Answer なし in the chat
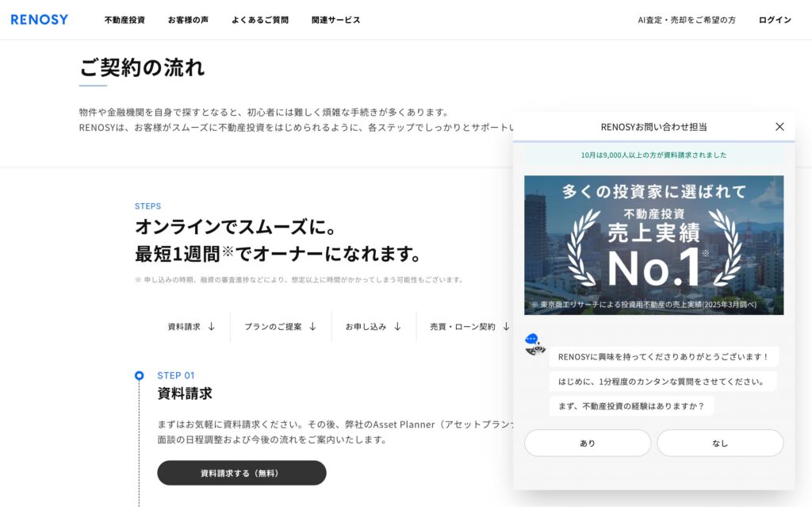Viewport: 812px width, 507px height. 720,444
